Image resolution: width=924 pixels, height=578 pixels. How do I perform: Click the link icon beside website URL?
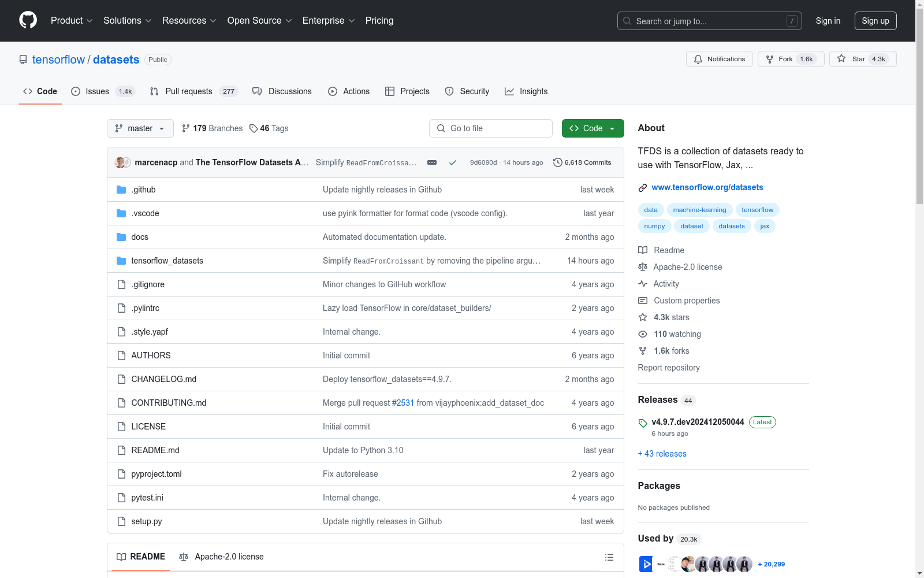coord(643,188)
